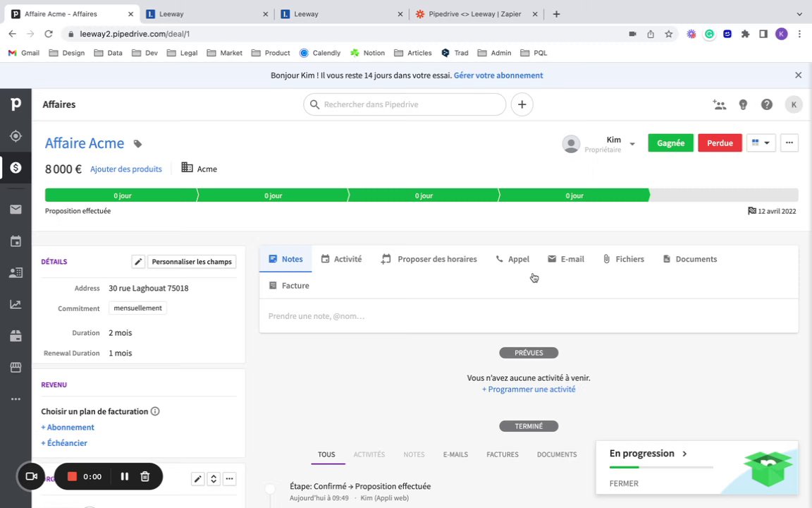Open the Insights chart icon in sidebar
The image size is (812, 508).
(16, 304)
